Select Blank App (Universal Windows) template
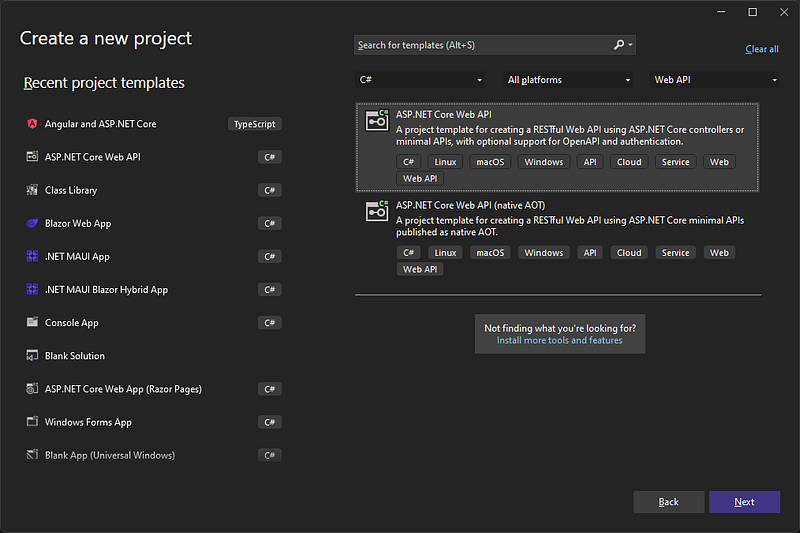Image resolution: width=800 pixels, height=533 pixels. tap(153, 455)
